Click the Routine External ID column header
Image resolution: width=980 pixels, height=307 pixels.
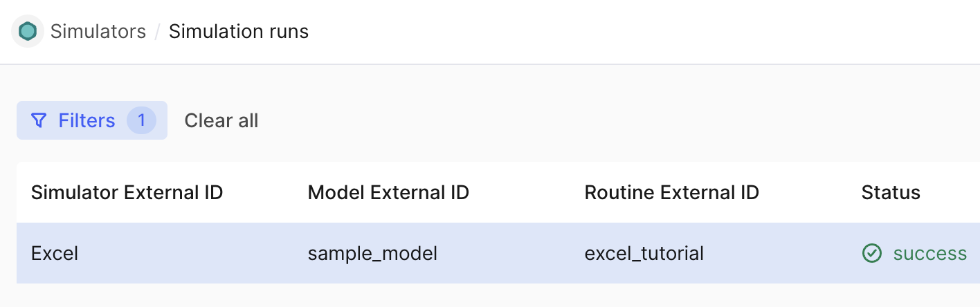pyautogui.click(x=671, y=193)
